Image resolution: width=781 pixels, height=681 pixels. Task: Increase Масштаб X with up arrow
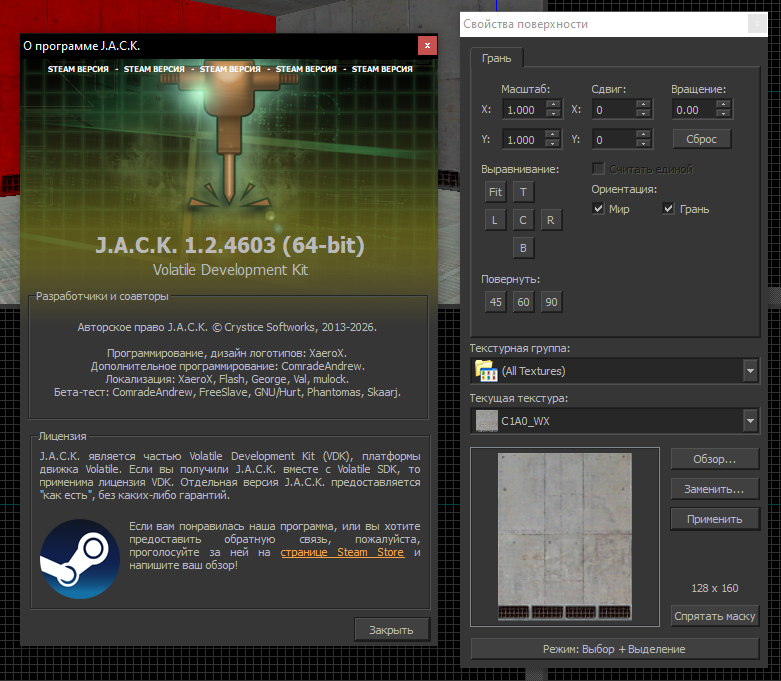[553, 105]
